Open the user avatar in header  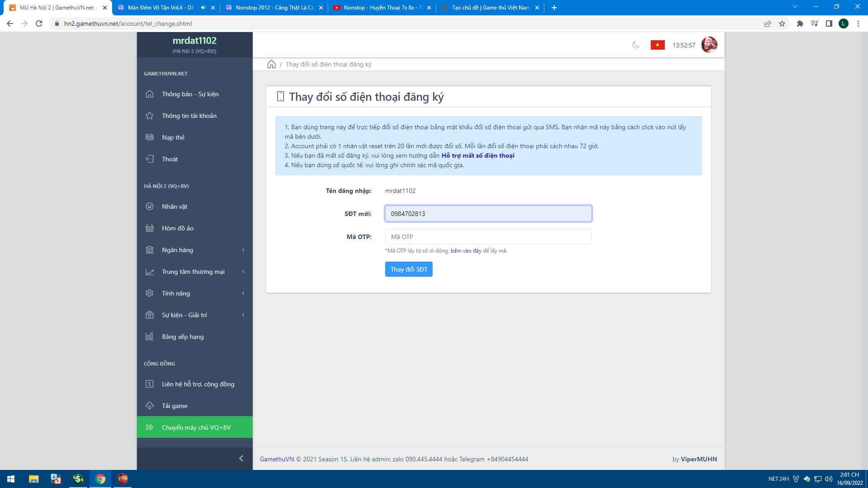click(709, 45)
